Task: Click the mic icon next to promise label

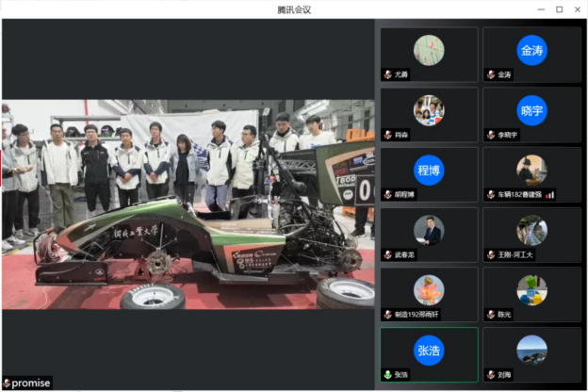Action: [x=7, y=384]
